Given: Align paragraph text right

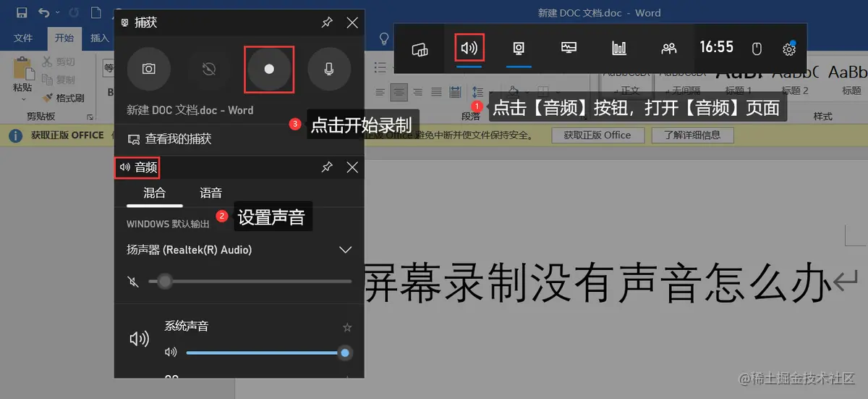Looking at the screenshot, I should 417,92.
